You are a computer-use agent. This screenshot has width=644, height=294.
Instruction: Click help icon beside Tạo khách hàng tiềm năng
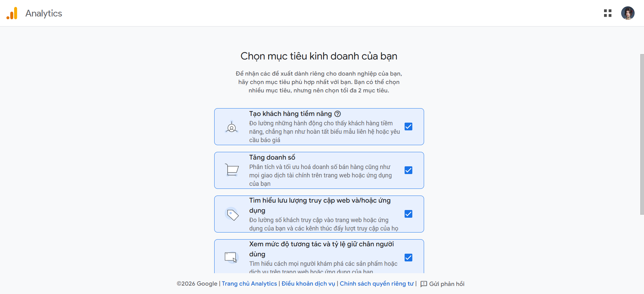coord(337,114)
